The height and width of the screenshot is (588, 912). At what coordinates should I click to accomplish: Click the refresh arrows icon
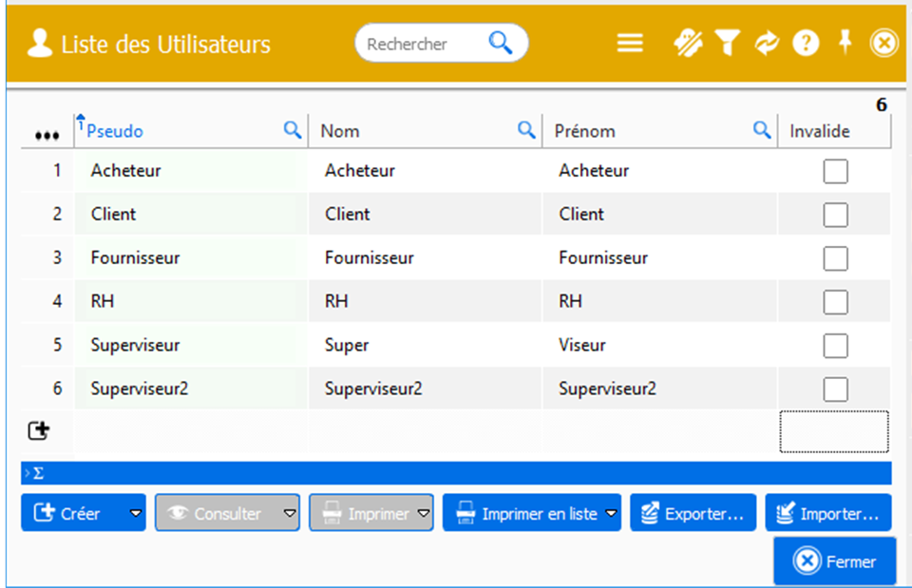(x=767, y=44)
